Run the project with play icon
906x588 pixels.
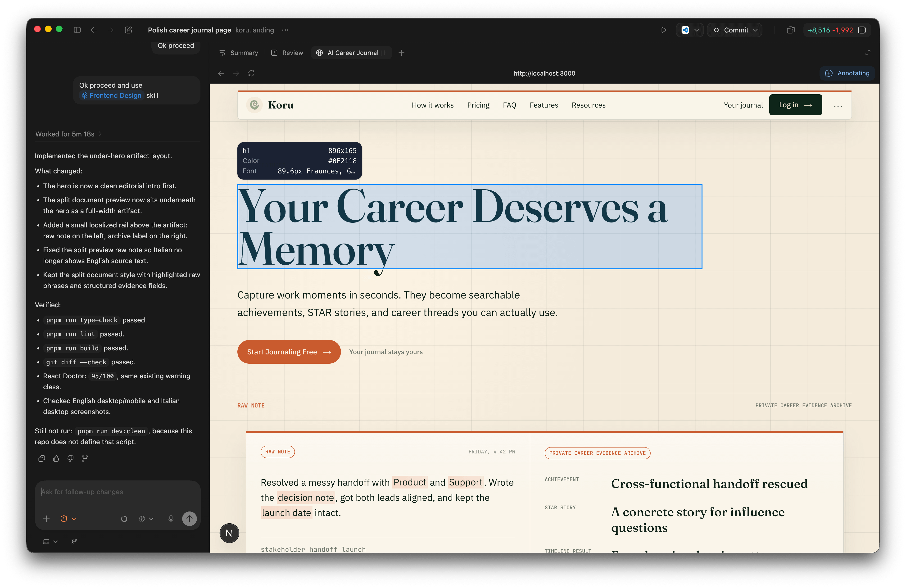[664, 30]
